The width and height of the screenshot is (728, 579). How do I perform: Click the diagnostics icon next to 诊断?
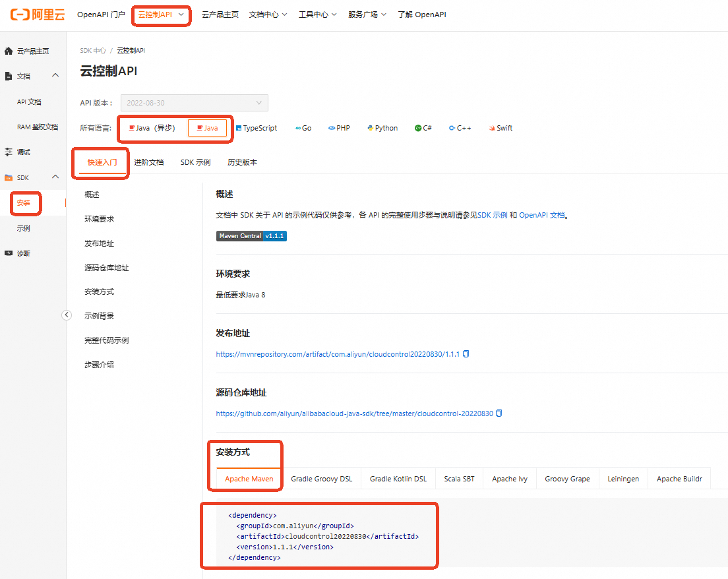(9, 253)
